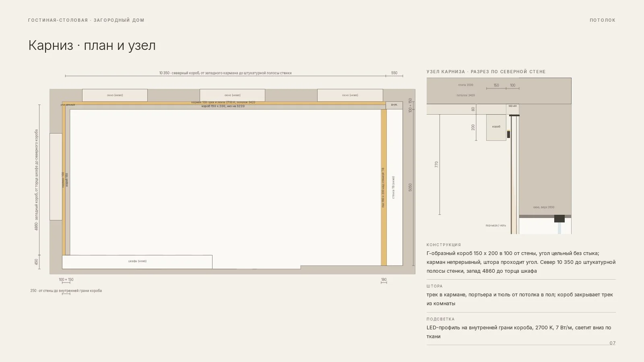Click the title 'Карниз · план и узел'
This screenshot has height=362, width=644.
pos(92,45)
